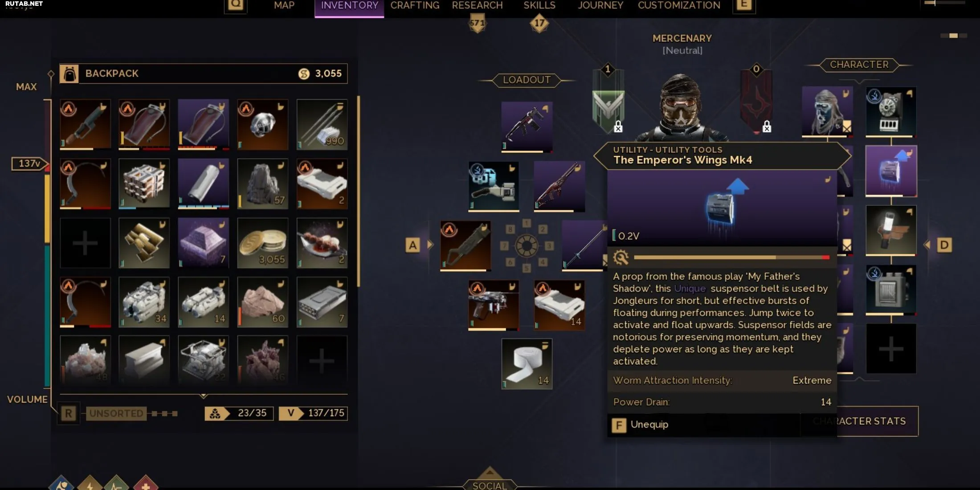Click the meat skewer food item
This screenshot has width=980, height=490.
coord(322,243)
